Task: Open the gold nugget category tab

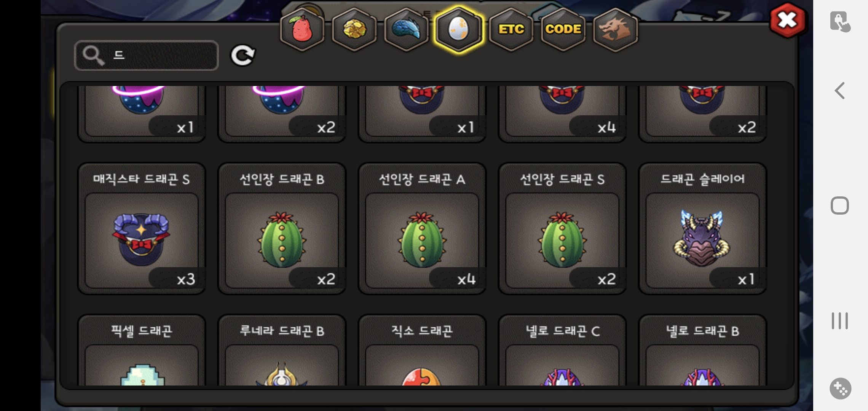Action: [354, 30]
